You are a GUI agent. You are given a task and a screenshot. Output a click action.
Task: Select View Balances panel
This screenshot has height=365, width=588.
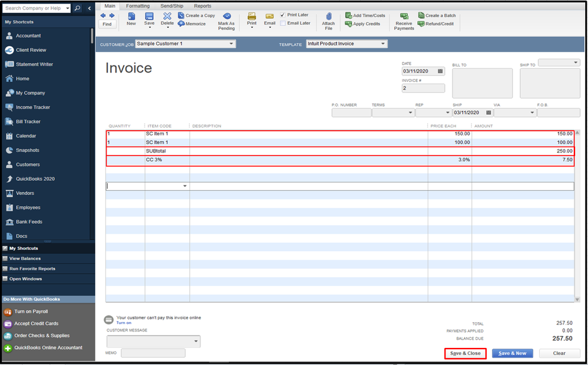48,258
